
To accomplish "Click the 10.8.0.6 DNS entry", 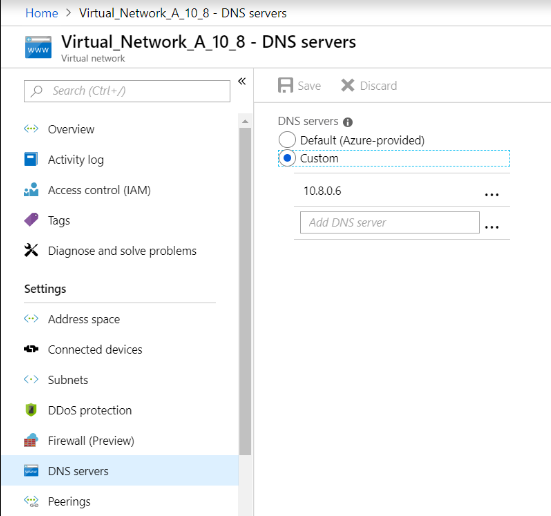I will [x=322, y=191].
